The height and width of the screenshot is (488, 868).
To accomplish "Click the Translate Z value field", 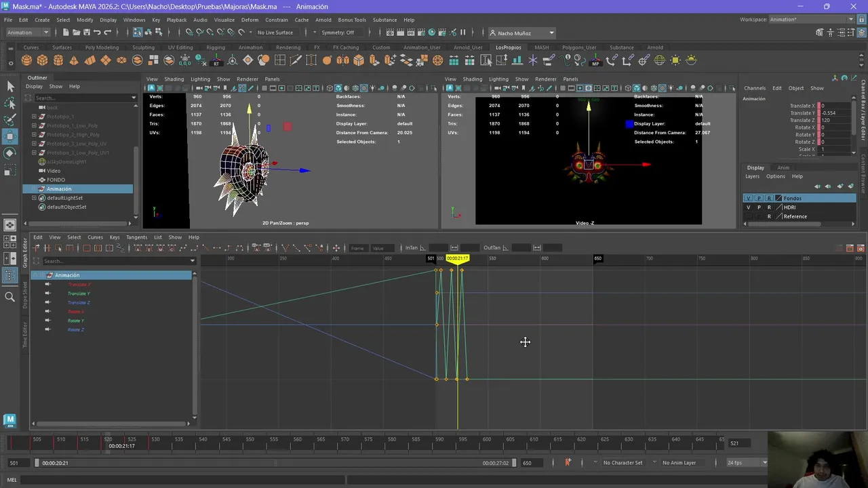I will pos(835,121).
